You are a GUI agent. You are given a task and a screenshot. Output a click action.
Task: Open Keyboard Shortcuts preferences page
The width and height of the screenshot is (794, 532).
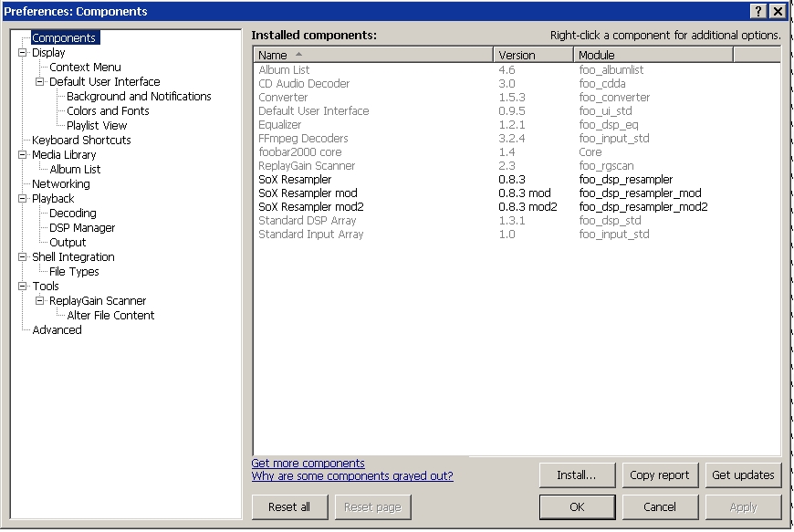coord(81,141)
